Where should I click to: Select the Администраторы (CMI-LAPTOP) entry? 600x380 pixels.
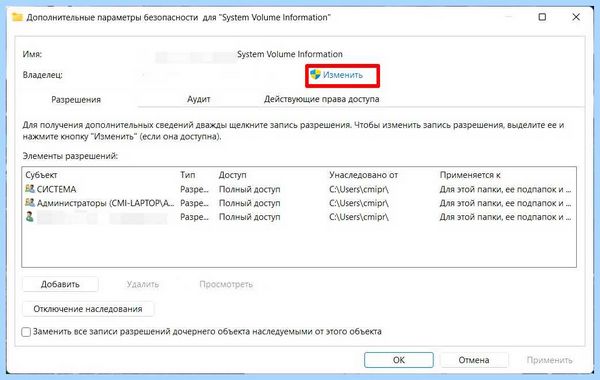298,203
